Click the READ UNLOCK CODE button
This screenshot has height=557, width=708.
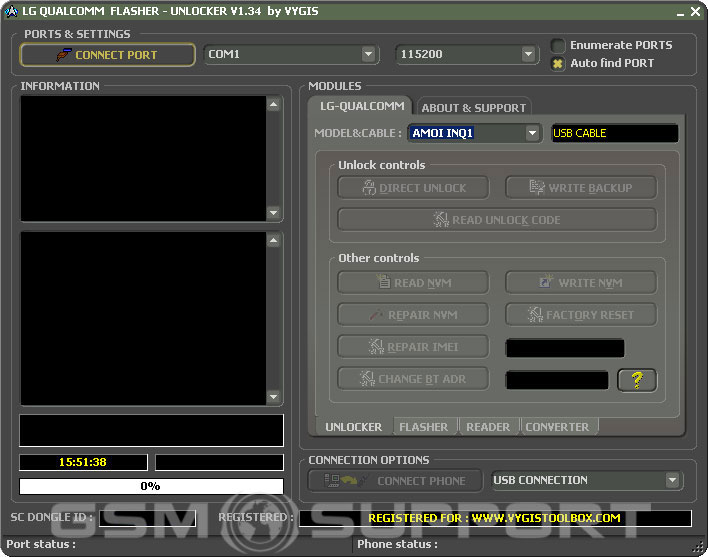pyautogui.click(x=497, y=220)
